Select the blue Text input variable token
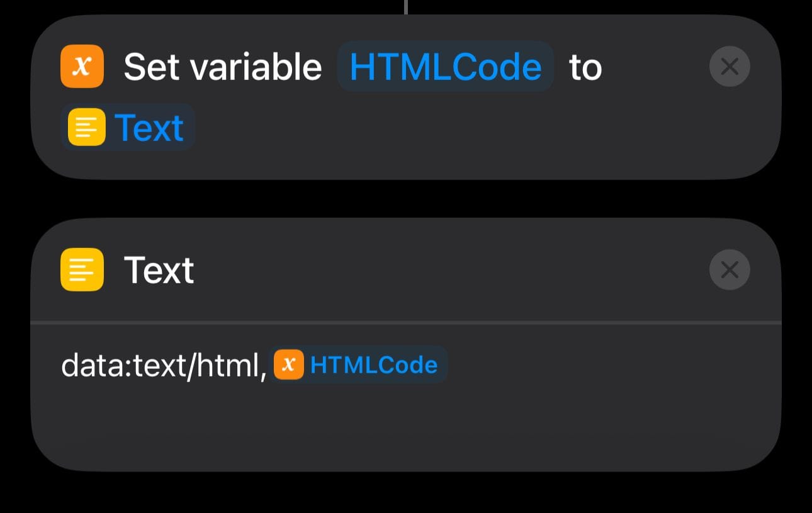The width and height of the screenshot is (812, 513). coord(149,128)
